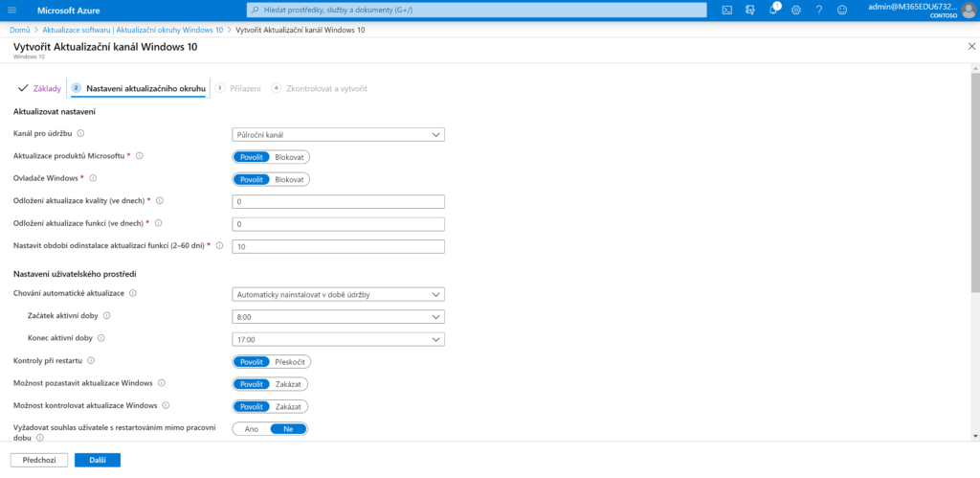Open the Chování automatické aktualizace dropdown
Screen dimensions: 980x478
339,294
